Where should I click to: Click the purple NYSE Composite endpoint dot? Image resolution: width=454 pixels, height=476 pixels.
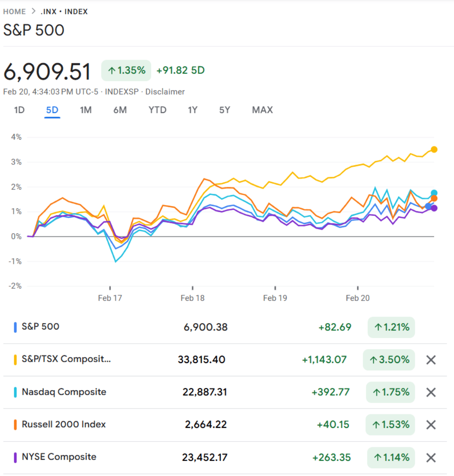[x=434, y=208]
